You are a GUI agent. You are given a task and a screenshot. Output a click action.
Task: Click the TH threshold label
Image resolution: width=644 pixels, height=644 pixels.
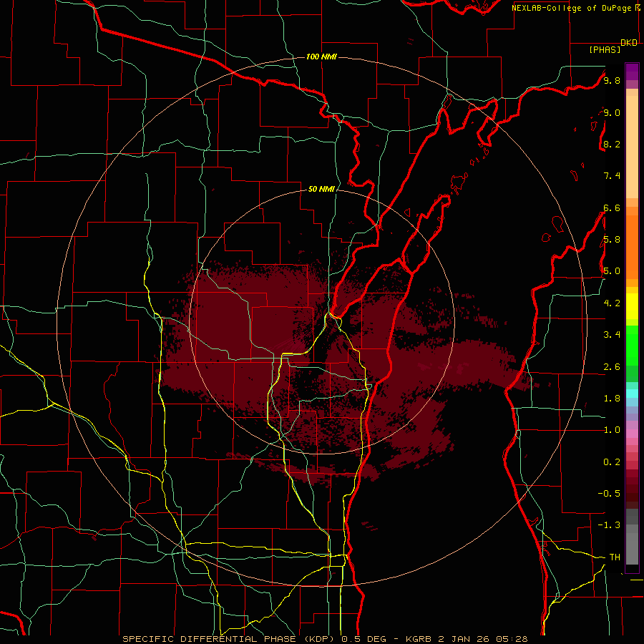[615, 557]
